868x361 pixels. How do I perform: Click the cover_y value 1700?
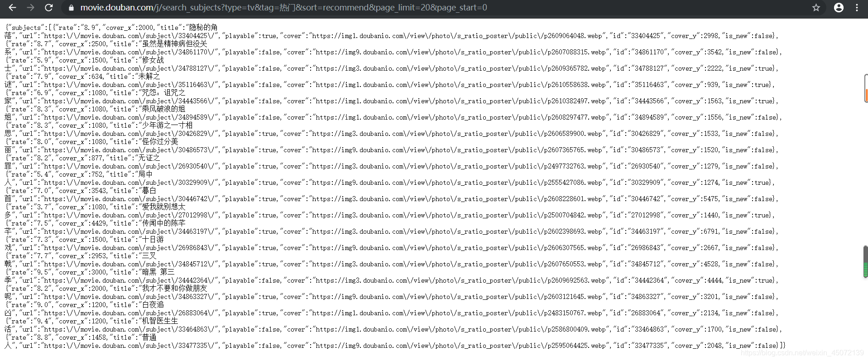tap(715, 329)
